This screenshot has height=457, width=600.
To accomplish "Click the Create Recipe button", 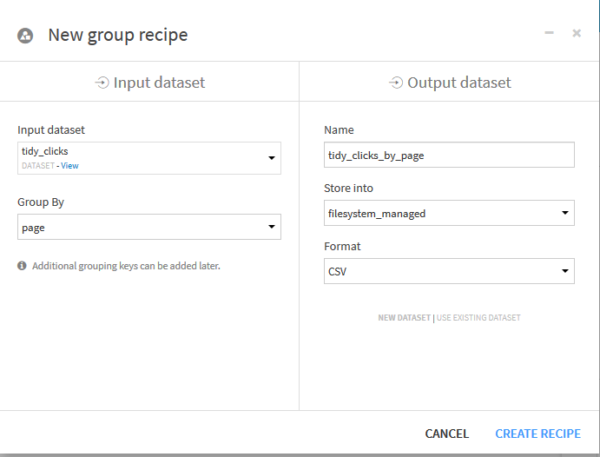I will pyautogui.click(x=538, y=434).
